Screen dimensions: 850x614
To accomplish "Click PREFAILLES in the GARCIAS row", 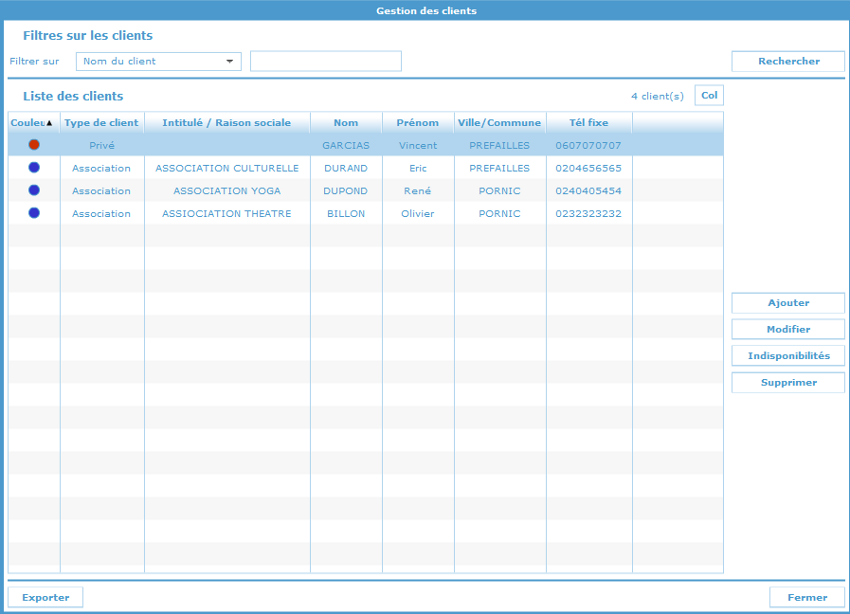I will 500,145.
